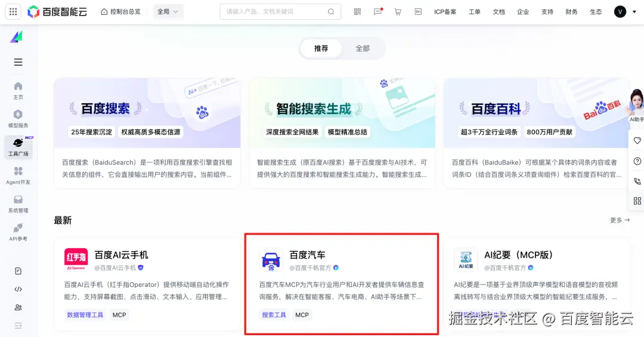Open 文档 menu item
The image size is (644, 337).
click(499, 12)
